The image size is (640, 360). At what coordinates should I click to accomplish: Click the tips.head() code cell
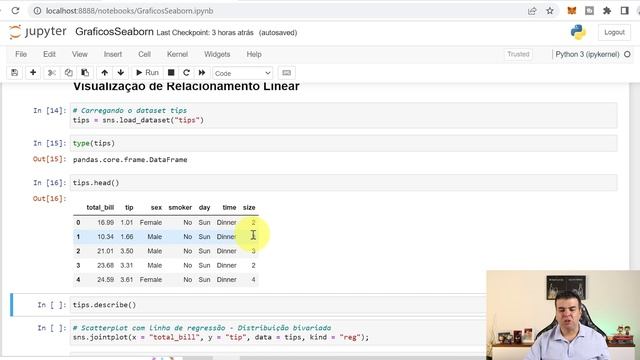point(343,182)
